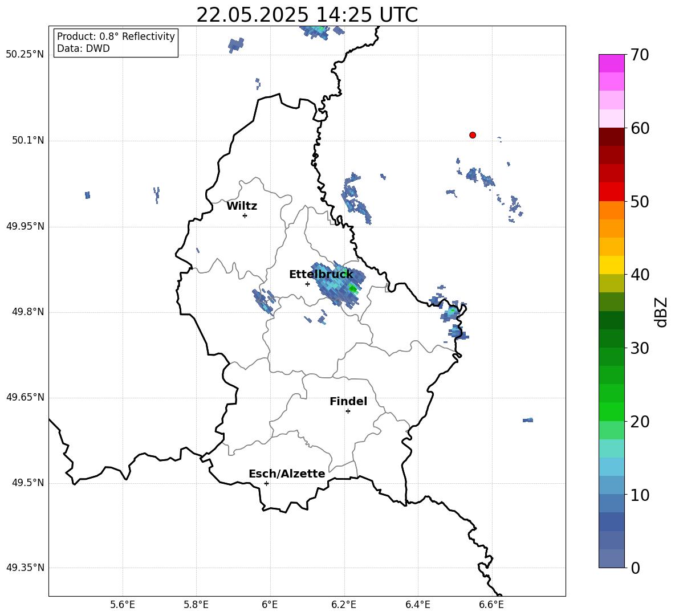Screen dimensions: 675x616
Task: Click the 6.4°E longitude label
Action: point(417,605)
